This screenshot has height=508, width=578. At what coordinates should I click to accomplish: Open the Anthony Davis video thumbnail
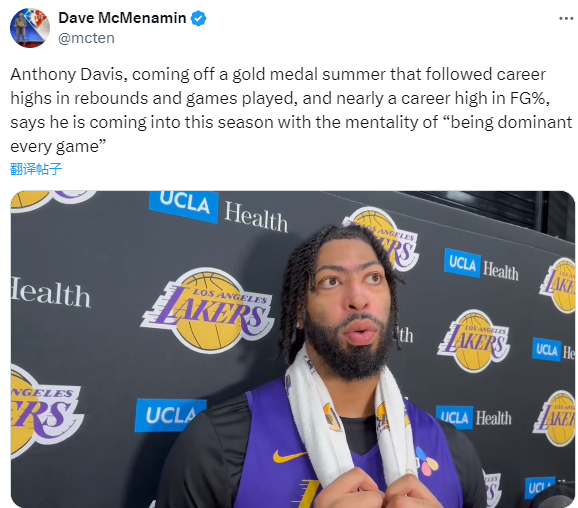[x=293, y=349]
